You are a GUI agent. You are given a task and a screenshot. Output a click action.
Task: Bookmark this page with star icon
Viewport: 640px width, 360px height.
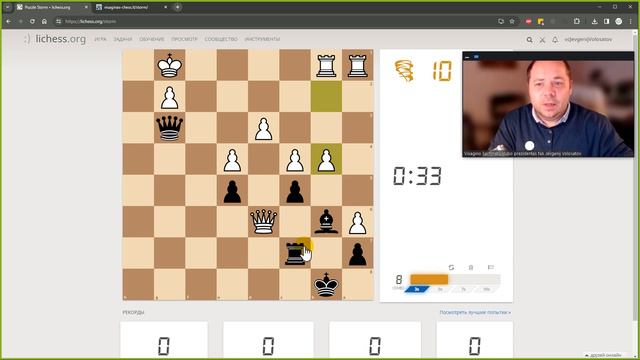tap(512, 21)
